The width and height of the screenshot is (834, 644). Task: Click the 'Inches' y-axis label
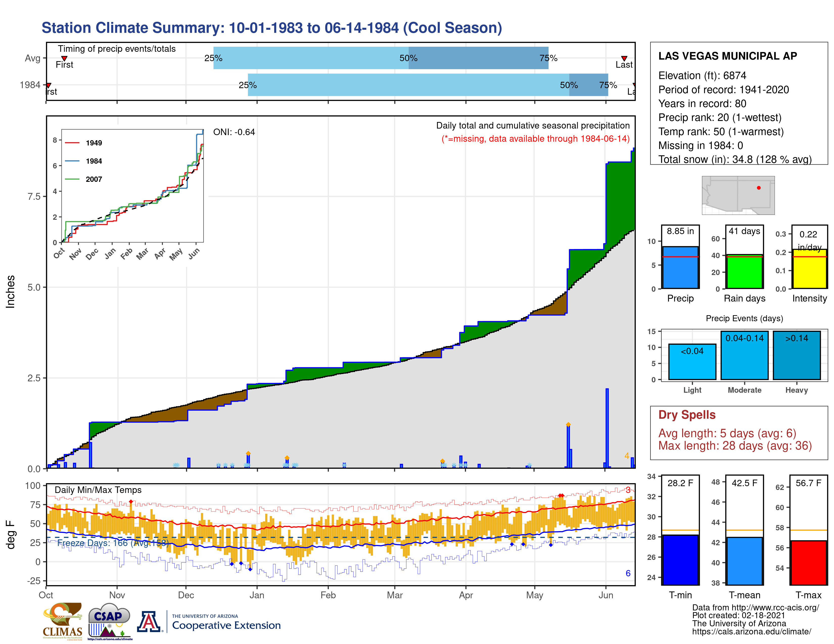pyautogui.click(x=10, y=291)
